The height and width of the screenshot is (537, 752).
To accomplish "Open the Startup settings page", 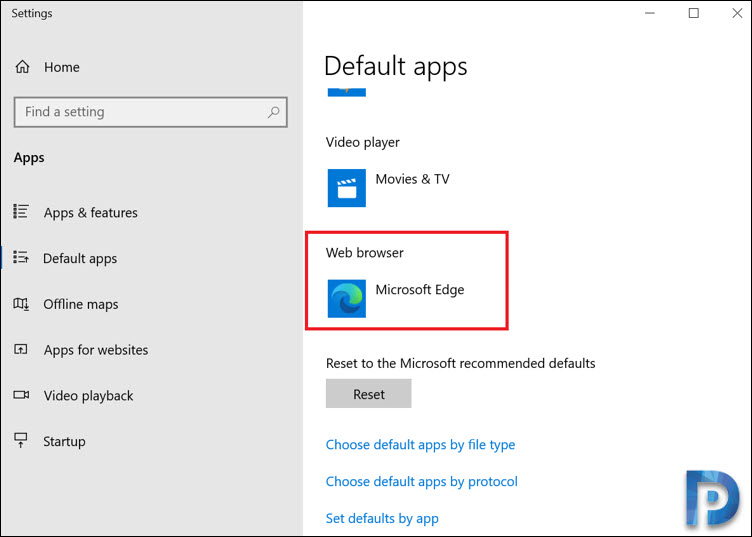I will (64, 441).
